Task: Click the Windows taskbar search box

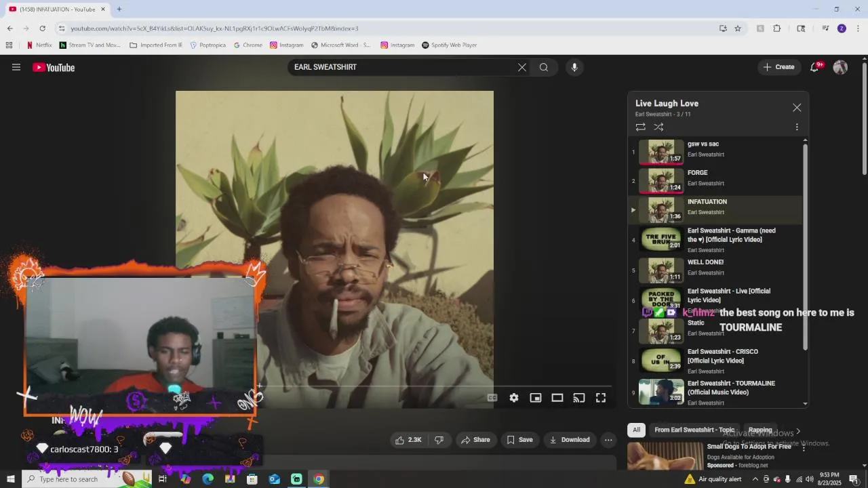Action: (87, 479)
